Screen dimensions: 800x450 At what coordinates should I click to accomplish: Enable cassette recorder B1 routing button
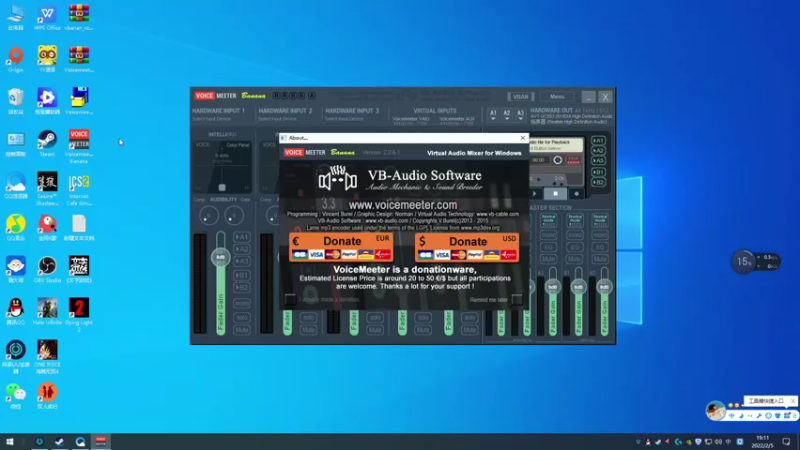tap(598, 172)
